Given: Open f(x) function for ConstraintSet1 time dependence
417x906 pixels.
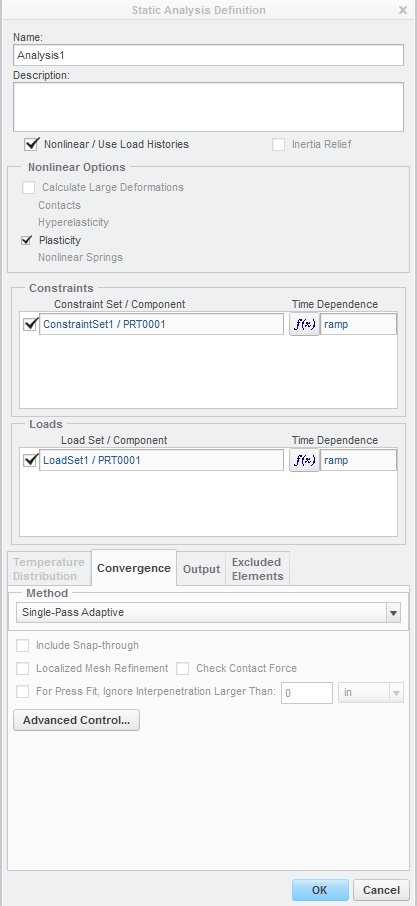Looking at the screenshot, I should coord(304,324).
